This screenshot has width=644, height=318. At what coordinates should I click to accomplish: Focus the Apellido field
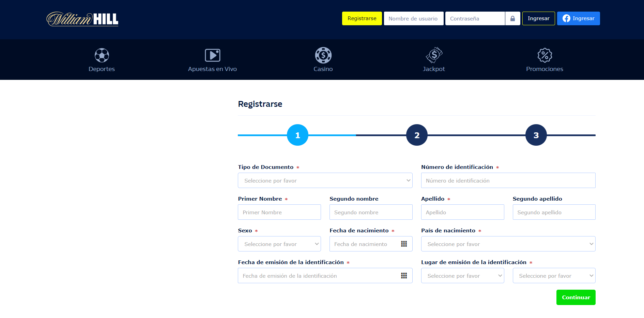click(x=463, y=212)
